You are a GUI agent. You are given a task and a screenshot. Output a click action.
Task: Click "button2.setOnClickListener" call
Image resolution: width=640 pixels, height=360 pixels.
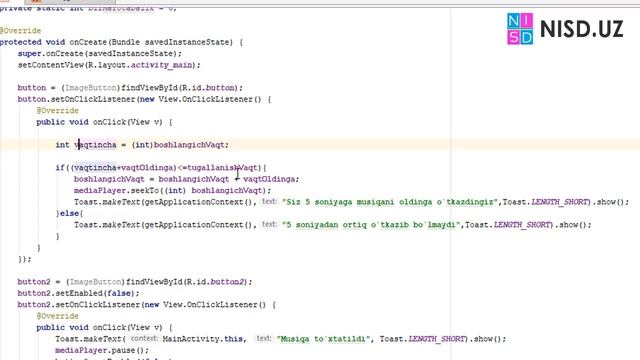point(78,305)
